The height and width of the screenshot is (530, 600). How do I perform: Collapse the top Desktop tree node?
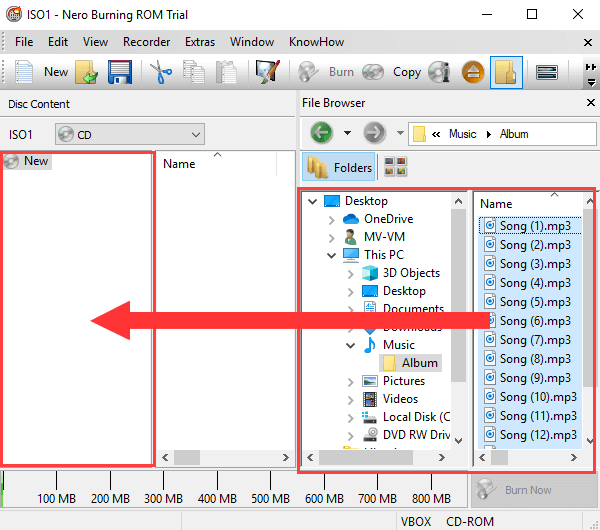(313, 201)
